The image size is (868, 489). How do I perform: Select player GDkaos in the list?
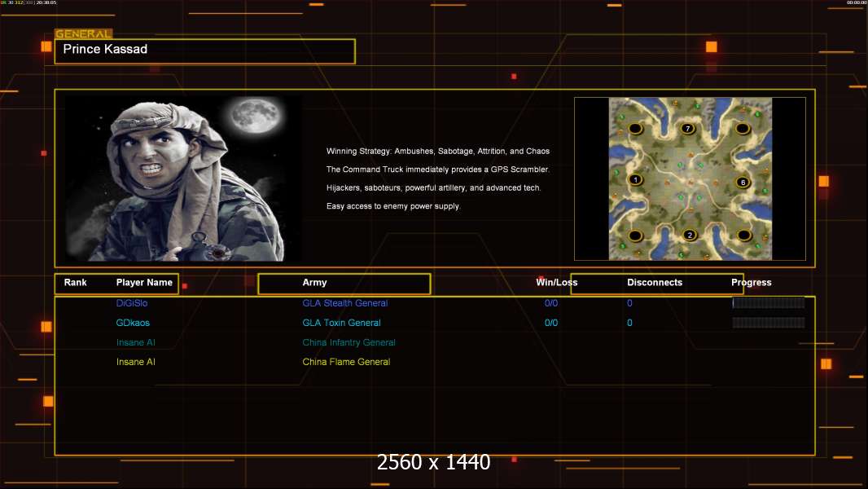coord(133,323)
